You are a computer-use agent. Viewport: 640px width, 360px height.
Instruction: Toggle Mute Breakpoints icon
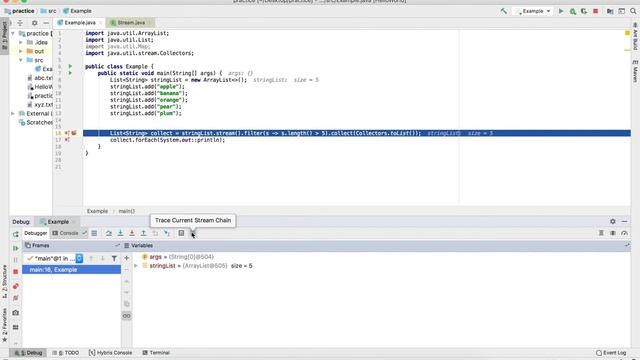click(x=16, y=298)
